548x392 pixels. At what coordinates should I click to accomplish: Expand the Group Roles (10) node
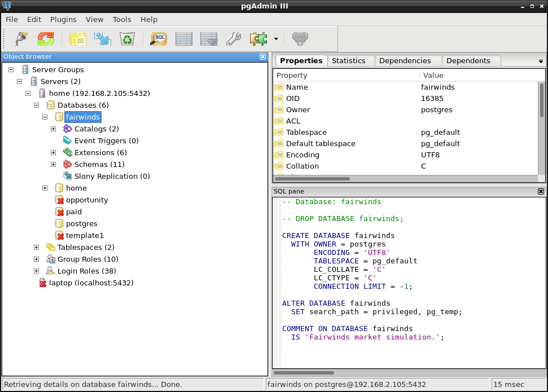click(36, 259)
